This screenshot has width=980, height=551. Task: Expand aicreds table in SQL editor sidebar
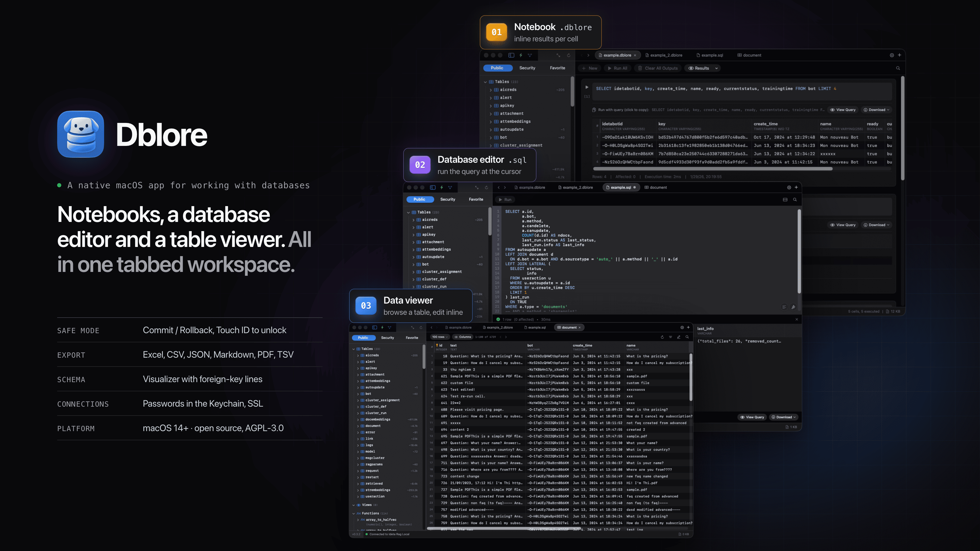[x=413, y=220]
